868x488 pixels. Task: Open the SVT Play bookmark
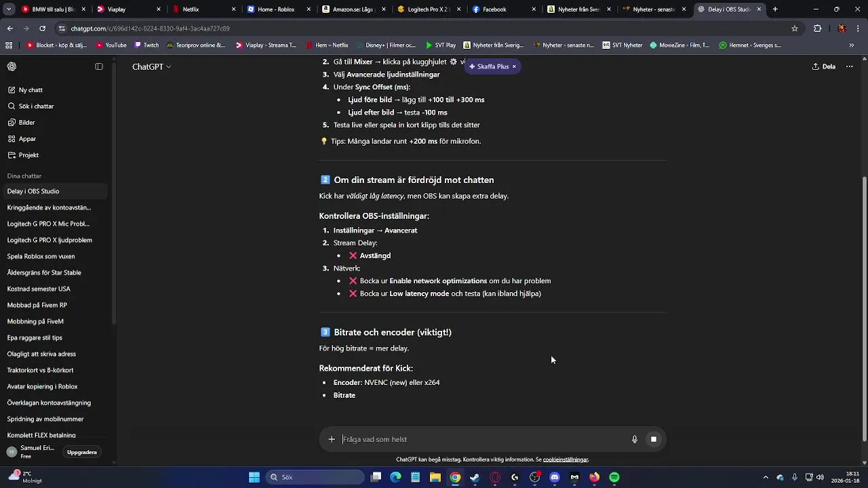click(441, 45)
